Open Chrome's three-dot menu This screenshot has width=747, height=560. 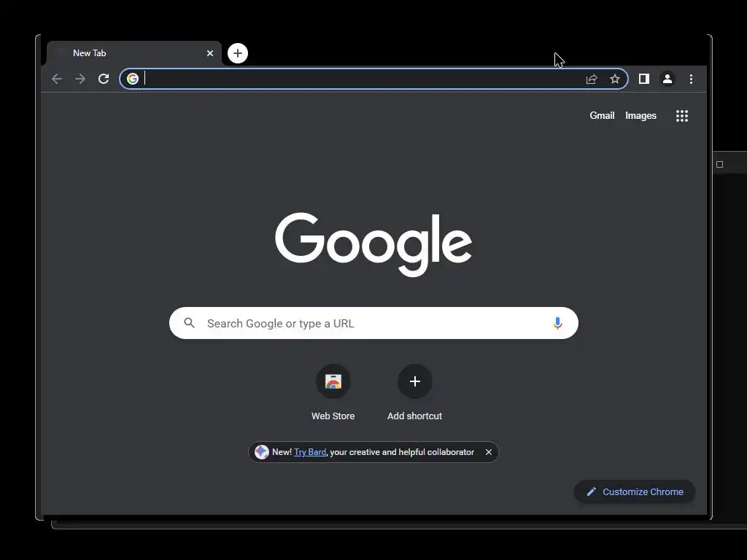pyautogui.click(x=691, y=79)
